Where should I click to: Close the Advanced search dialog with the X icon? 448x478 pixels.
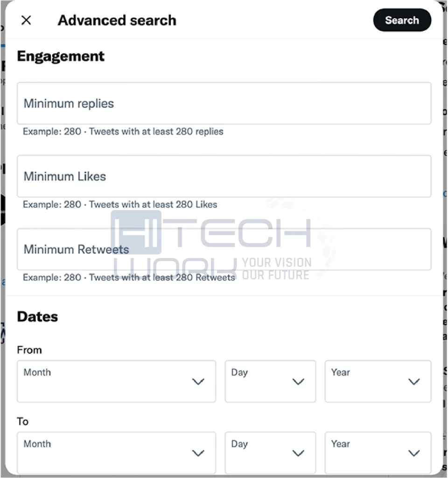[x=26, y=21]
